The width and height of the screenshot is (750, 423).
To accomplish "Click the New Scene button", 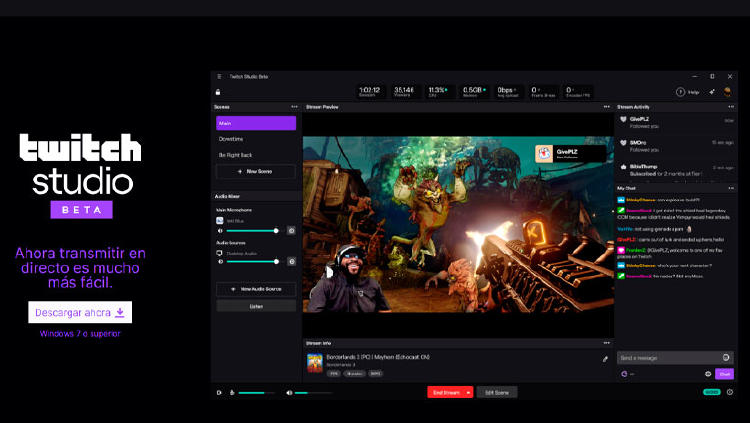I will [256, 171].
